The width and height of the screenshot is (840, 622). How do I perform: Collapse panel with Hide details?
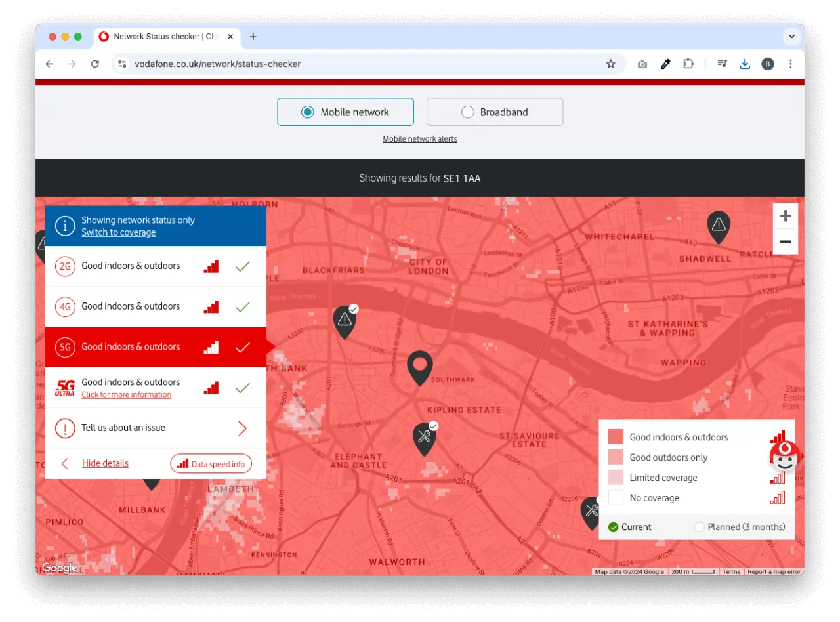click(x=105, y=463)
